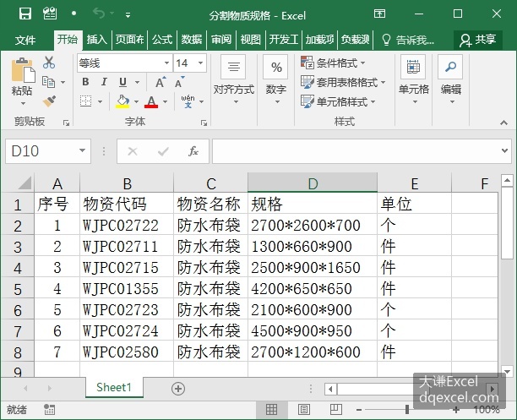The image size is (517, 420).
Task: Open font settings dialog launcher
Action: point(204,123)
